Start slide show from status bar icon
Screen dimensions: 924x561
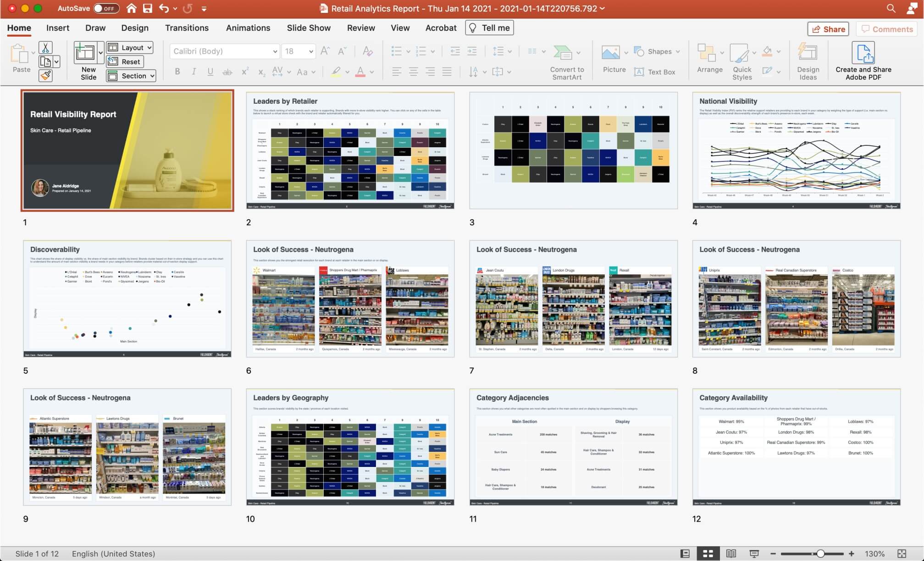pos(754,554)
